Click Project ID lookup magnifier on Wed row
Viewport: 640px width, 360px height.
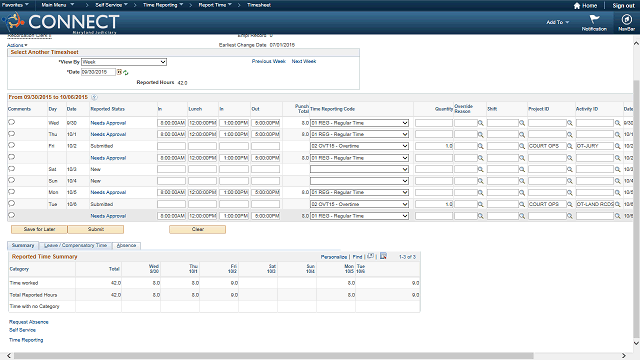(570, 123)
